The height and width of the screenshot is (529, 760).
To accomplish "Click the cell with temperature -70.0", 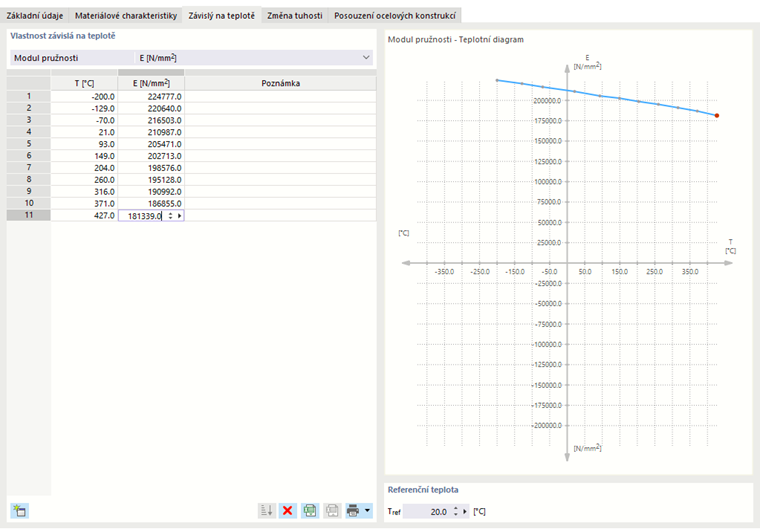I will (84, 120).
